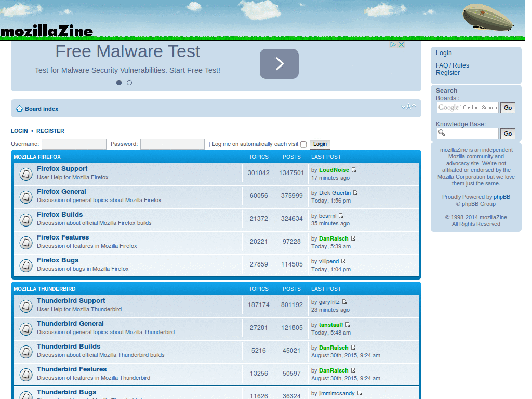Screen dimensions: 532x399
Task: Click the Google Custom Search box
Action: point(468,108)
